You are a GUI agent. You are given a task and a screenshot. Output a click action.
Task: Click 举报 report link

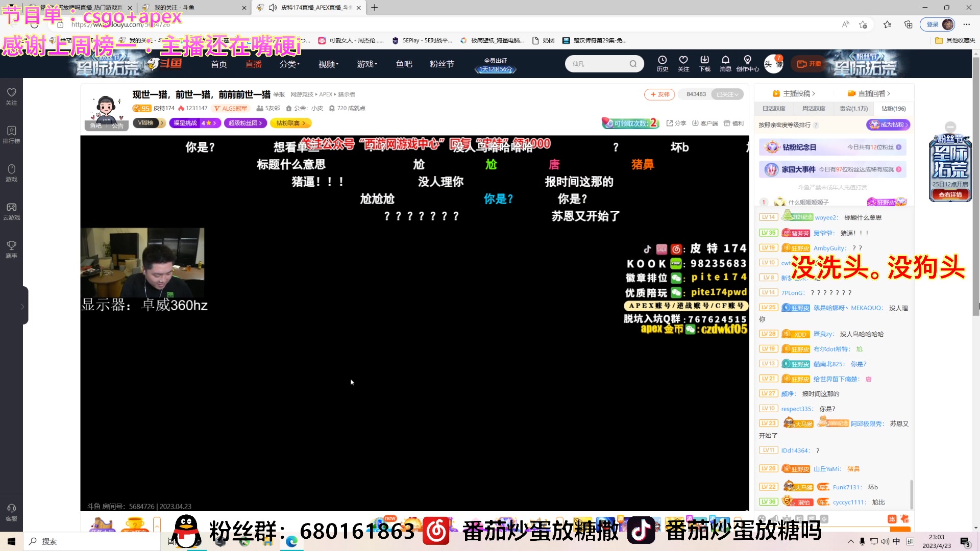[279, 94]
